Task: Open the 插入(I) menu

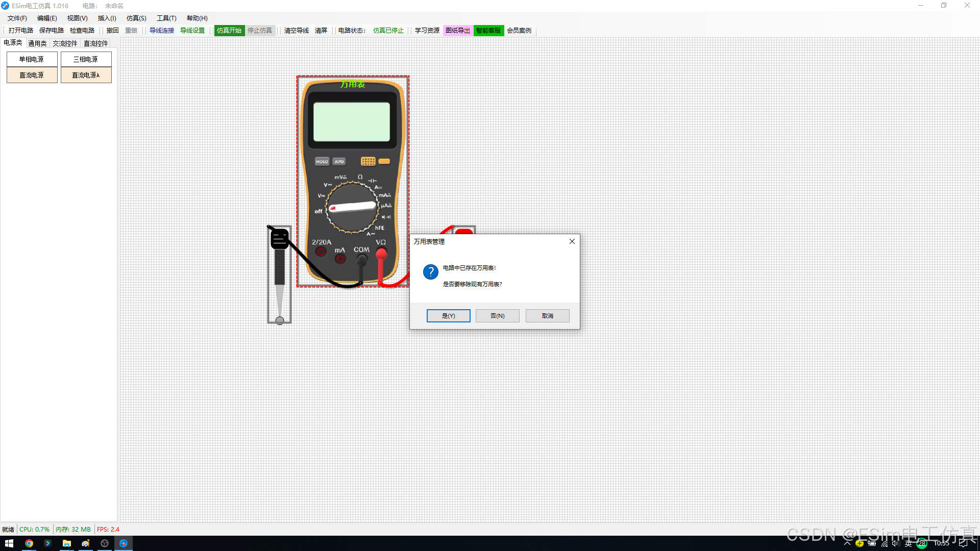Action: [x=107, y=18]
